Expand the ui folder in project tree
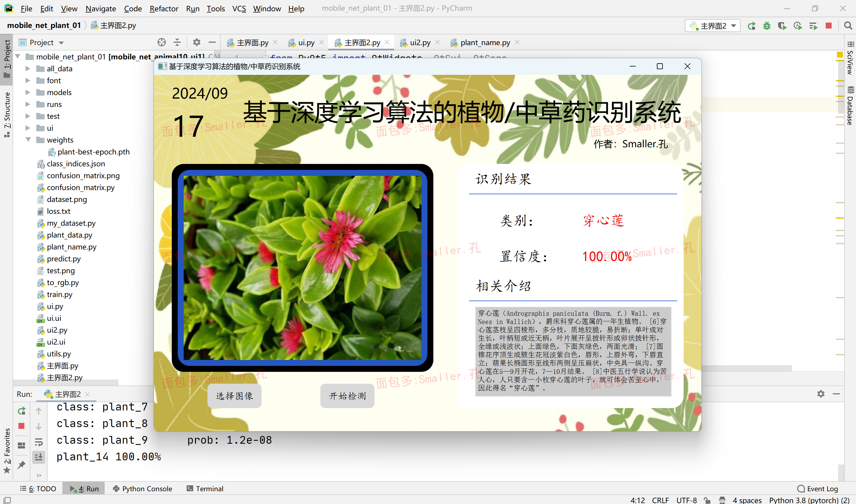856x504 pixels. coord(28,128)
